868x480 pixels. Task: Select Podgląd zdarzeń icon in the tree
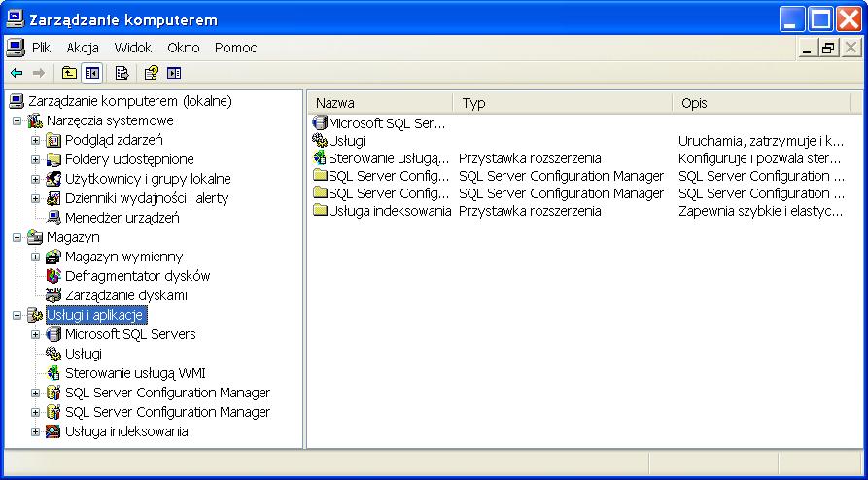53,140
